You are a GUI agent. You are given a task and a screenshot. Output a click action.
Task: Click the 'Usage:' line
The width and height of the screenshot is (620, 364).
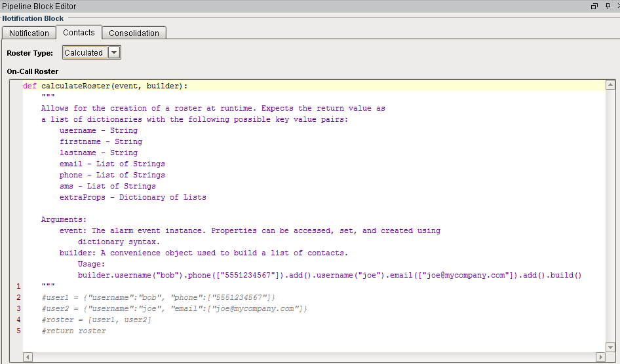tap(91, 264)
